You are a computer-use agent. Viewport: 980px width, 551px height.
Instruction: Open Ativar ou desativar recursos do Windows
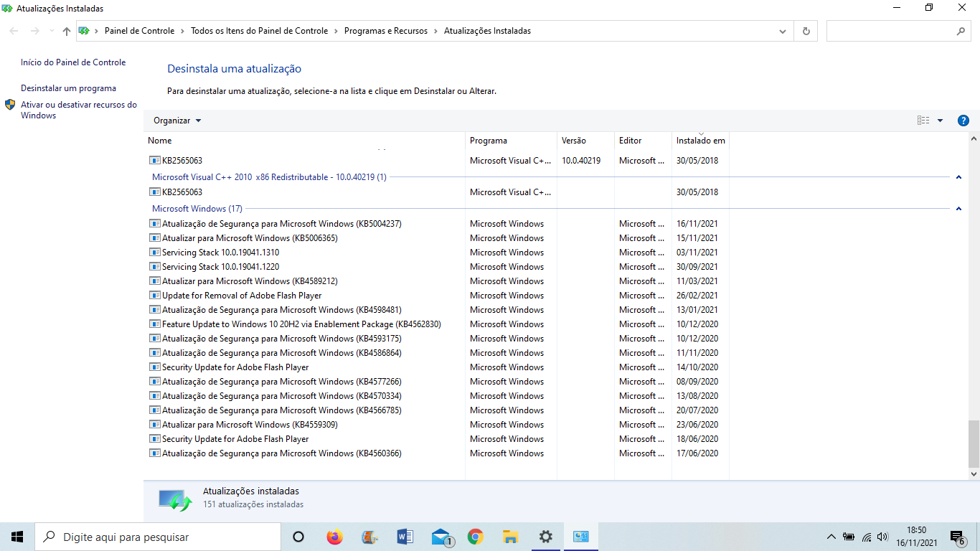click(x=79, y=110)
